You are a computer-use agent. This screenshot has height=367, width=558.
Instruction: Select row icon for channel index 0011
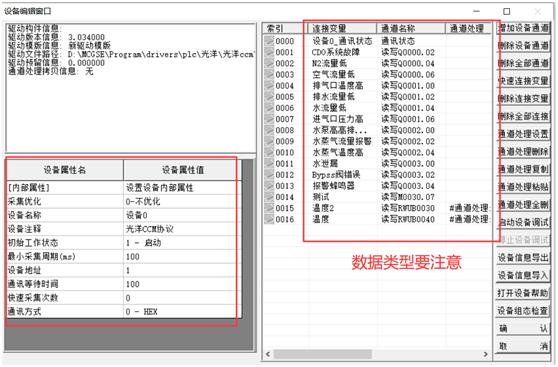(269, 164)
